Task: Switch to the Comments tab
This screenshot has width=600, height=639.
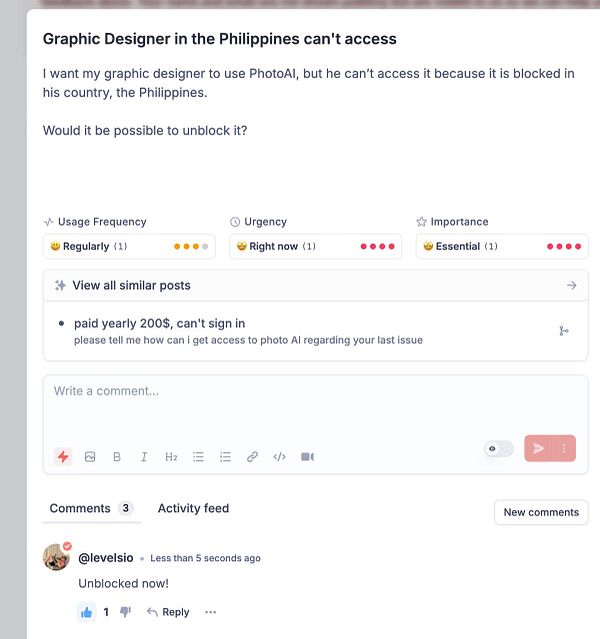Action: click(x=91, y=508)
